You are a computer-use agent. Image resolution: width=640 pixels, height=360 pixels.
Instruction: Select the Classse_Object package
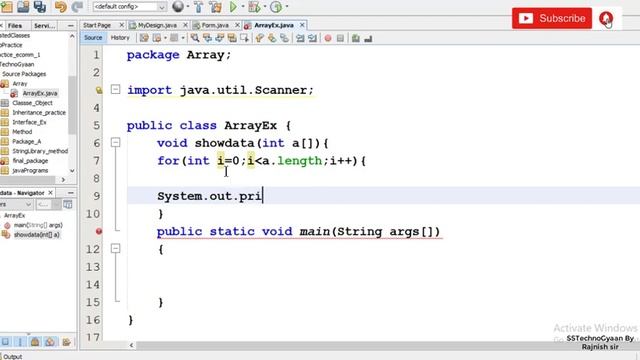tap(32, 103)
